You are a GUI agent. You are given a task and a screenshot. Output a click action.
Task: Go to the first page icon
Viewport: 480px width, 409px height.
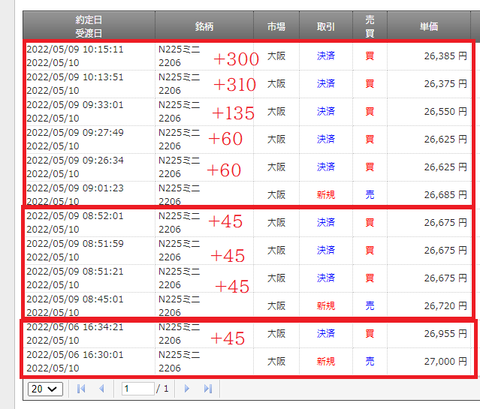click(x=81, y=389)
